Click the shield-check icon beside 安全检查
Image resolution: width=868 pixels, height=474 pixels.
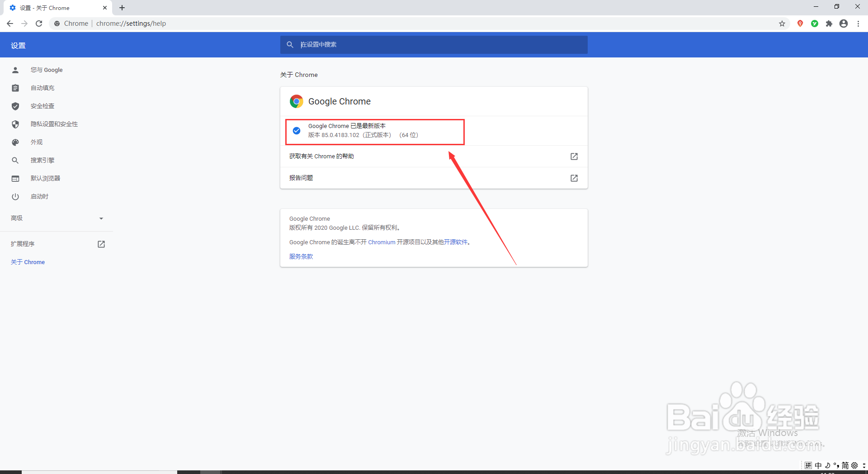(x=15, y=106)
